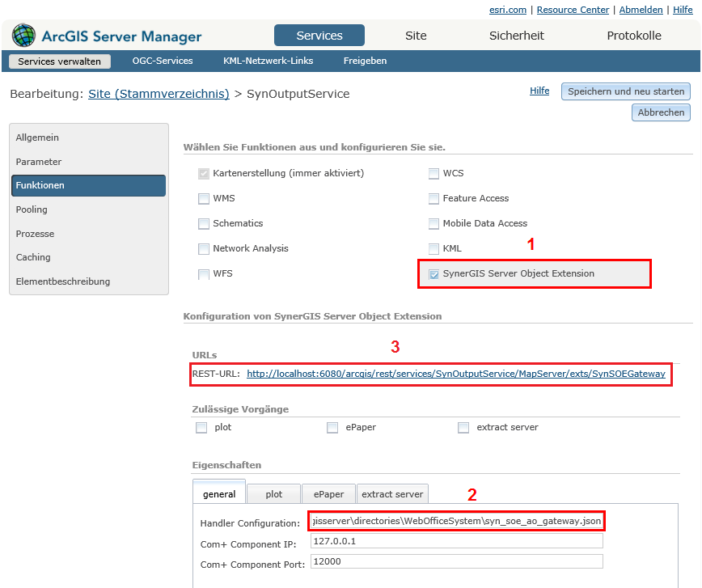702x588 pixels.
Task: Click Speichern und neu starten
Action: click(x=627, y=91)
